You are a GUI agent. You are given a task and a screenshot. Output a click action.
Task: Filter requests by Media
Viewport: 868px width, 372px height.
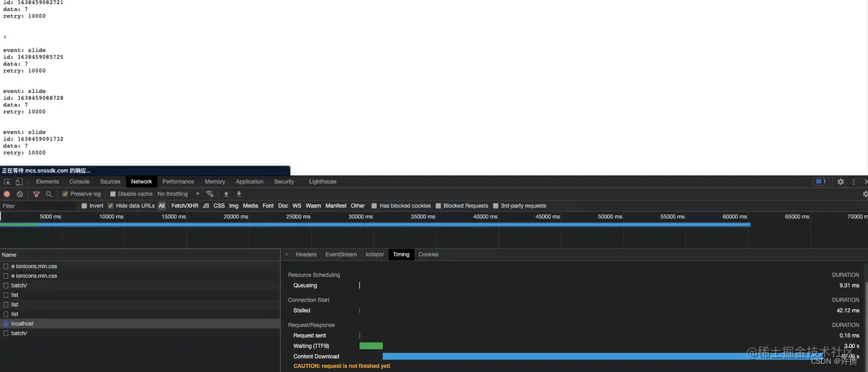[x=251, y=206]
